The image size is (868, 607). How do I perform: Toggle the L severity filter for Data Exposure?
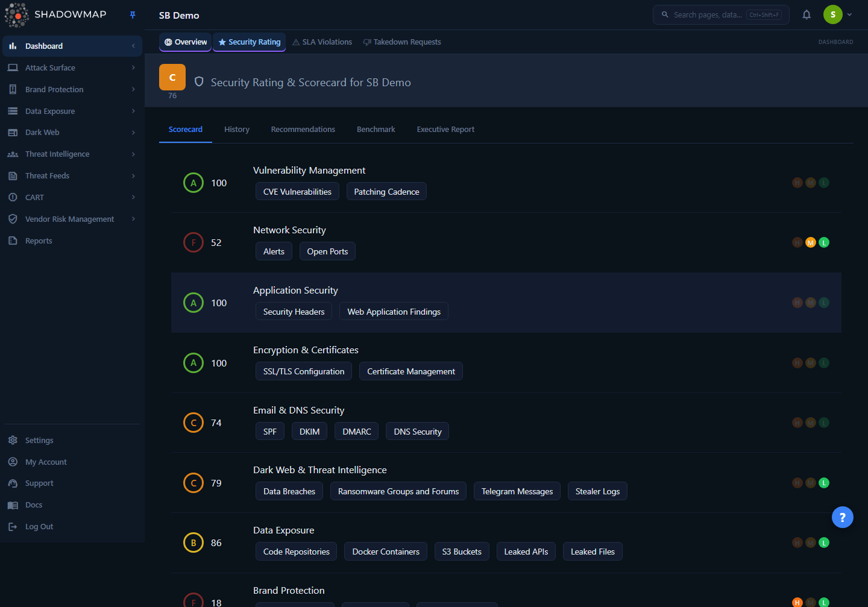click(824, 543)
